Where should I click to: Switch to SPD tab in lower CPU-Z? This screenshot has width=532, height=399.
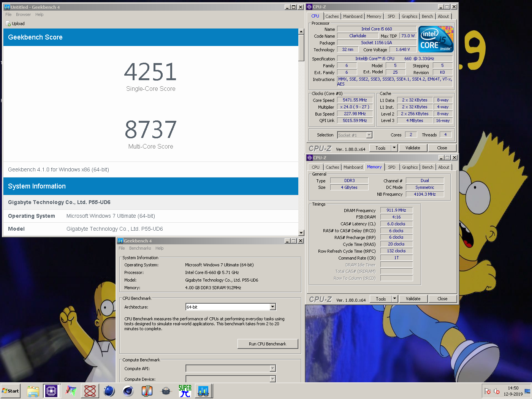click(x=392, y=167)
